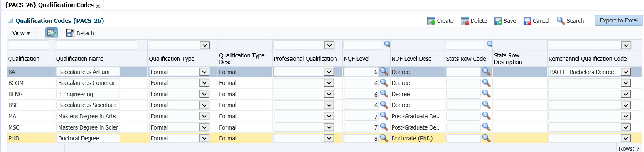The image size is (644, 152).
Task: Click the Delete record icon
Action: (x=465, y=21)
